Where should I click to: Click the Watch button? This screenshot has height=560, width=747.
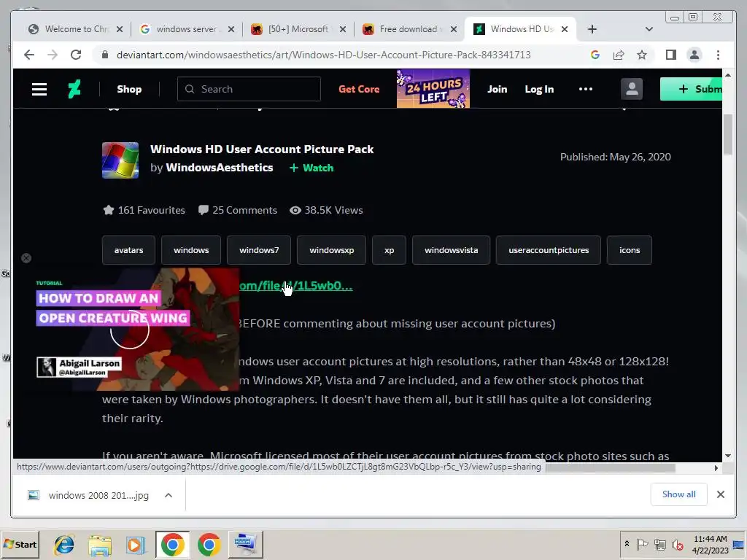311,168
